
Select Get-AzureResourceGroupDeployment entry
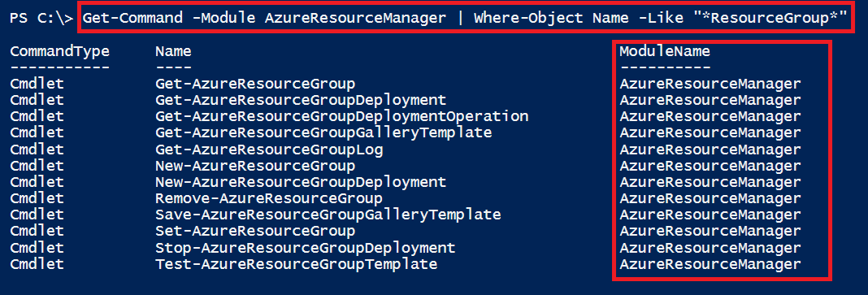(x=301, y=101)
